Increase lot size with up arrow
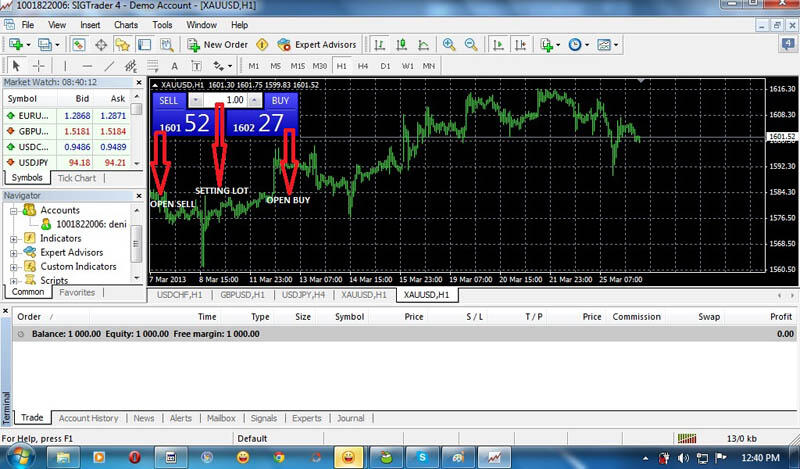 tap(256, 100)
